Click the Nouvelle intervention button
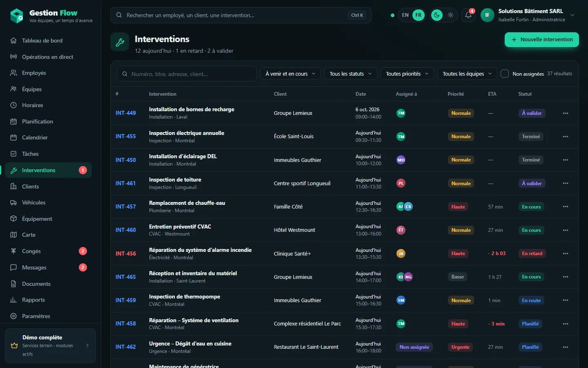The width and height of the screenshot is (588, 368). [542, 40]
